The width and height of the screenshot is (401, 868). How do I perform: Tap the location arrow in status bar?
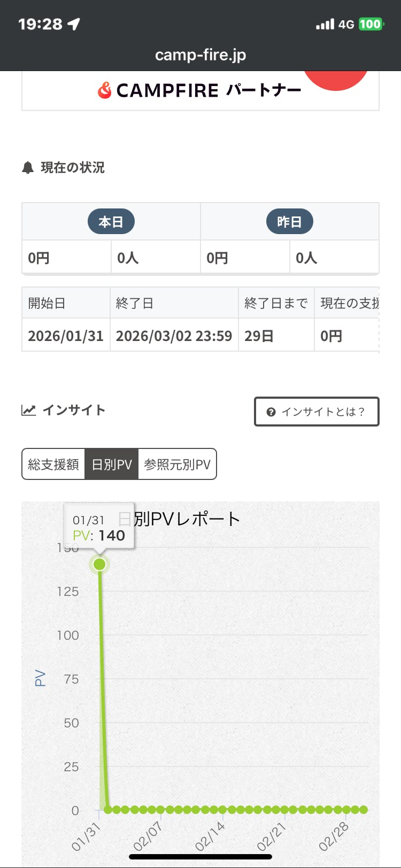74,24
